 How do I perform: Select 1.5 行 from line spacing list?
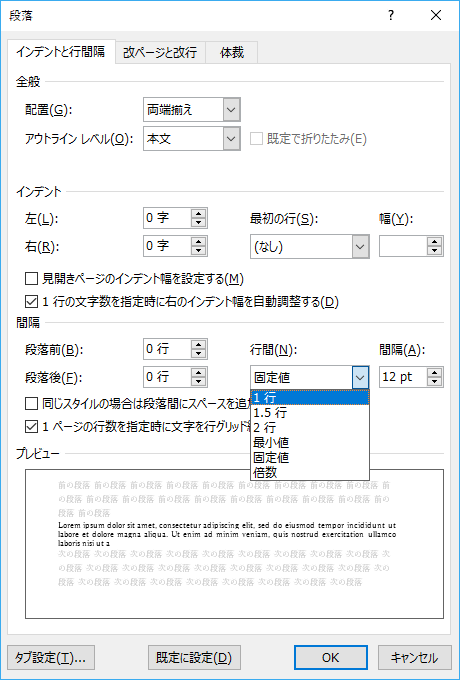click(x=310, y=412)
